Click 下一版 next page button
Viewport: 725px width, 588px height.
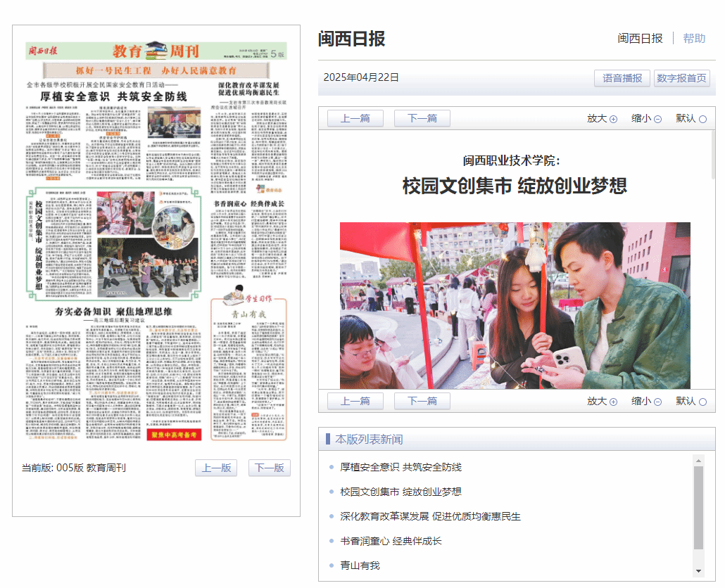[x=269, y=468]
